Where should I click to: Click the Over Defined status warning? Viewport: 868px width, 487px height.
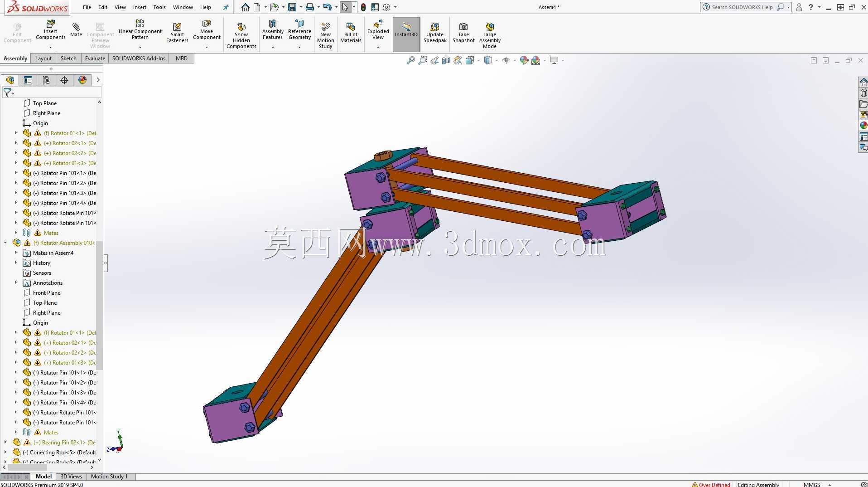click(x=711, y=484)
